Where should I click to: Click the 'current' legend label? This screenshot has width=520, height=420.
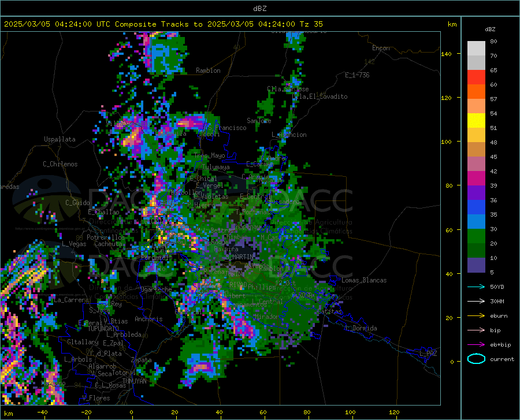pos(502,359)
